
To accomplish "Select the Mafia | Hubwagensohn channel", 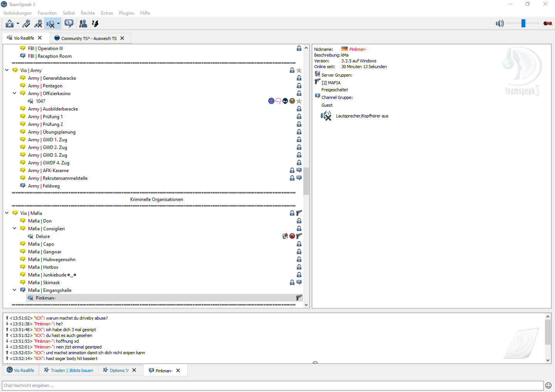I will click(x=52, y=260).
